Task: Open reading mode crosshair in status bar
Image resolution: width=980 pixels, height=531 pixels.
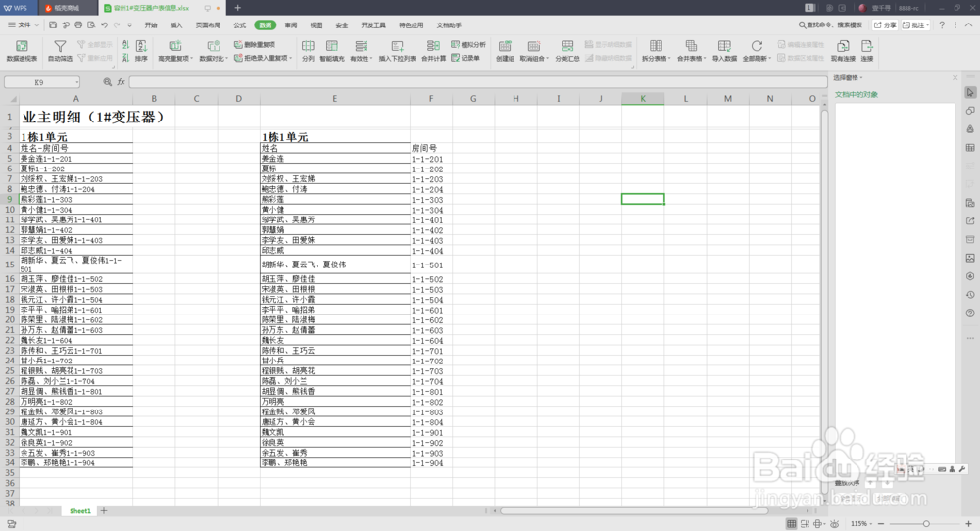Action: 818,523
